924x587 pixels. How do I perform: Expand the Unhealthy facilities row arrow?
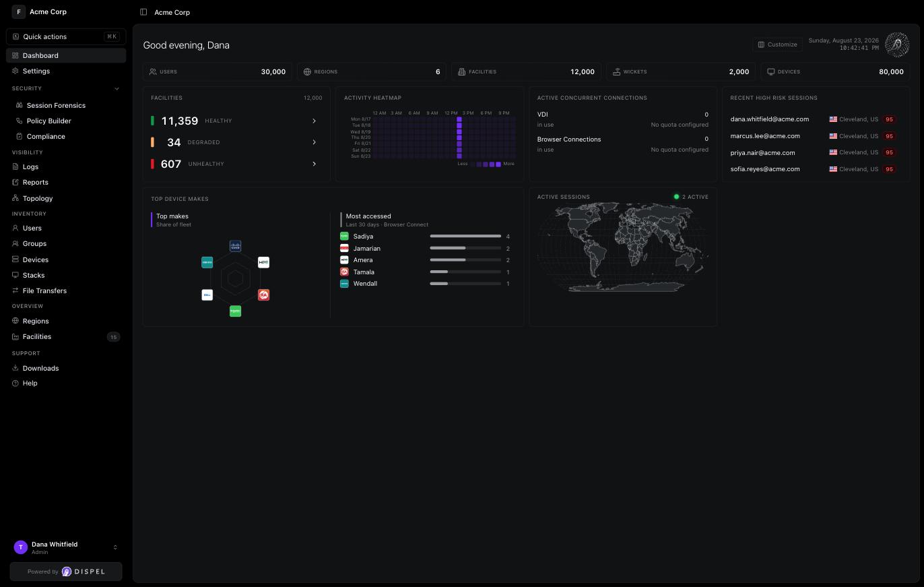314,164
